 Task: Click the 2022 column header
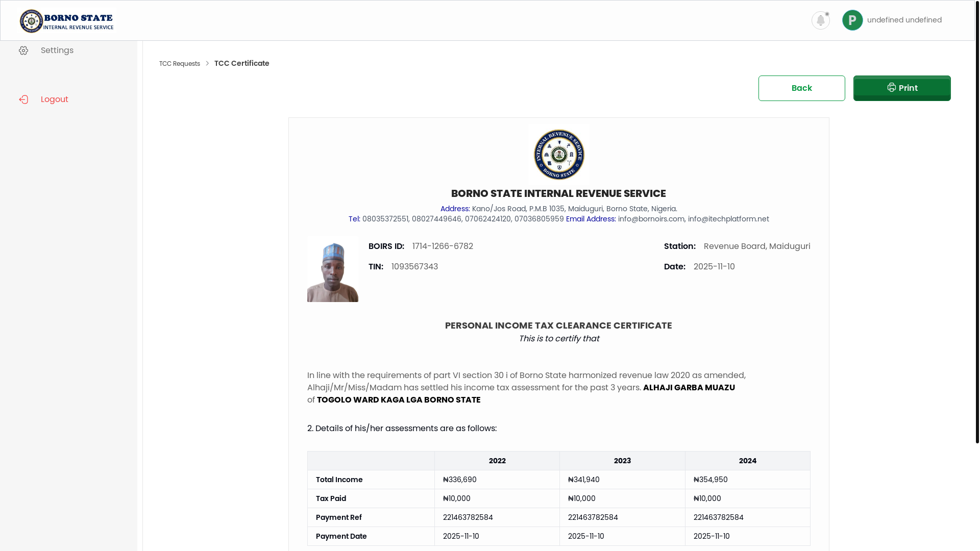tap(497, 461)
